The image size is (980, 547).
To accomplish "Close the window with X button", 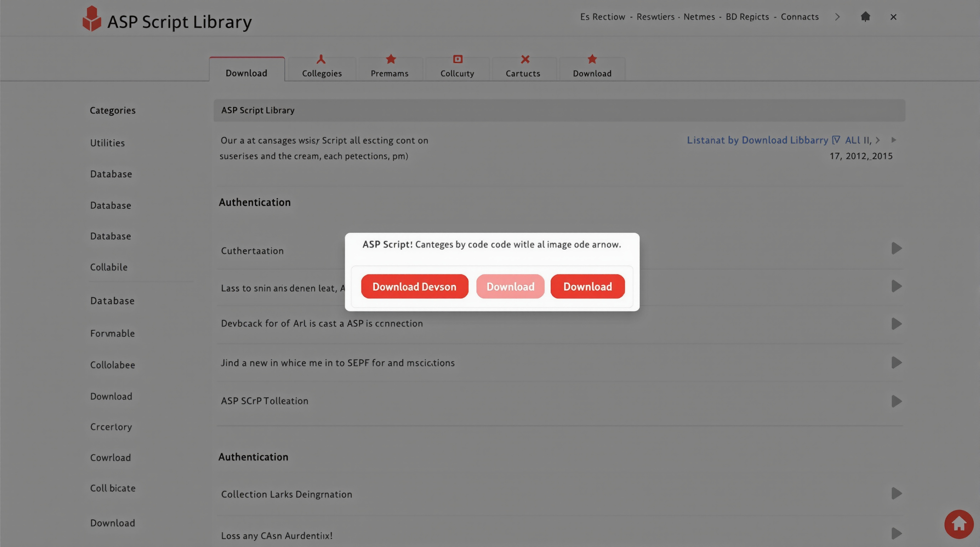I will tap(893, 17).
